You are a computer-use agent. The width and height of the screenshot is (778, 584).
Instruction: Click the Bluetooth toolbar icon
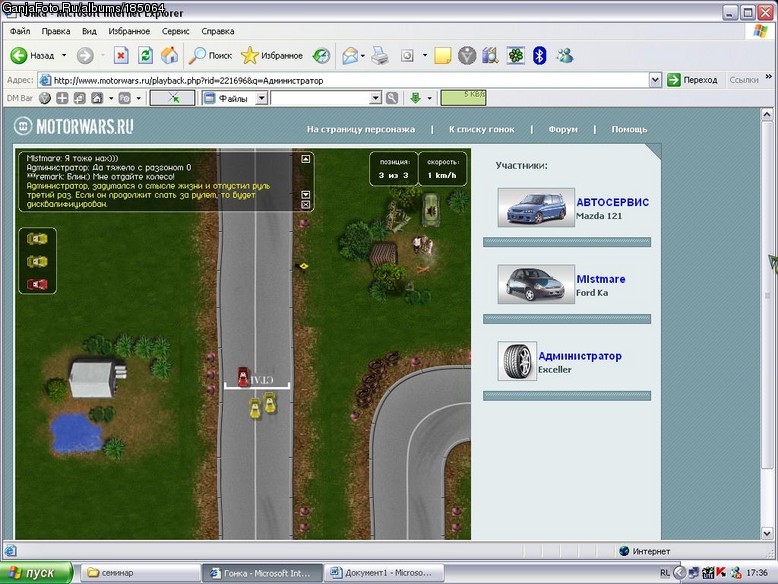(539, 56)
